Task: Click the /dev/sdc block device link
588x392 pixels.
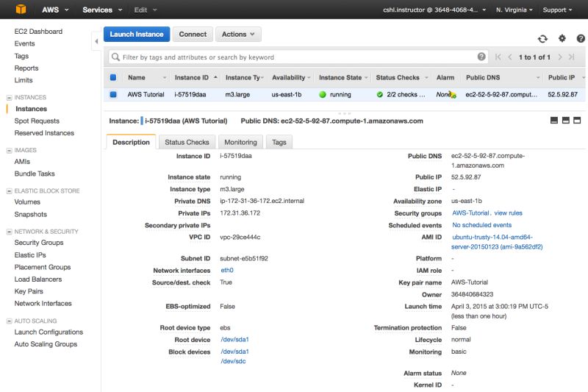Action: click(233, 361)
